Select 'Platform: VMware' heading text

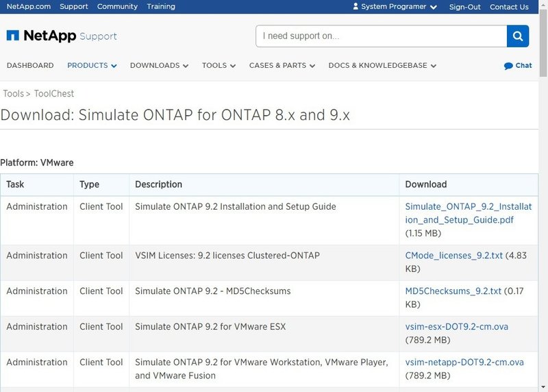click(37, 163)
